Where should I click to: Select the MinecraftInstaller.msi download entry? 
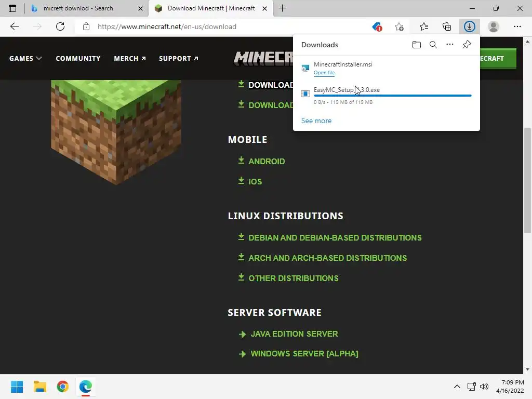387,68
